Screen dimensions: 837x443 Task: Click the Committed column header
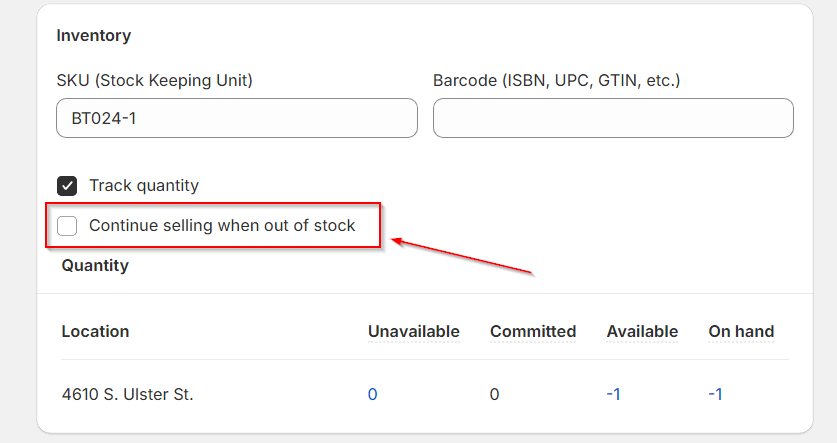coord(533,331)
